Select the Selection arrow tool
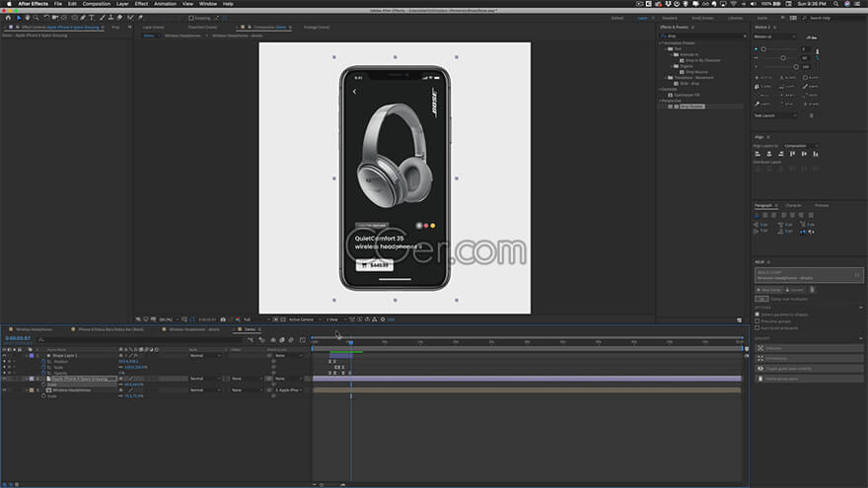The image size is (868, 488). pos(19,18)
